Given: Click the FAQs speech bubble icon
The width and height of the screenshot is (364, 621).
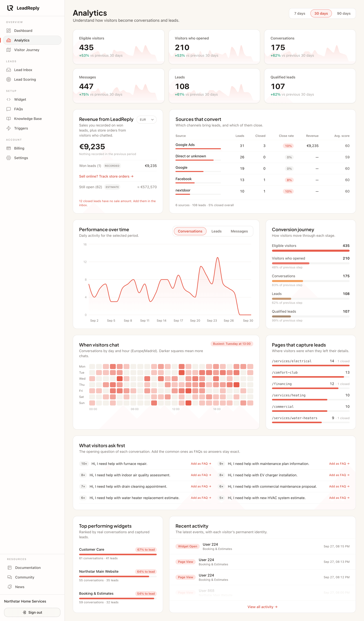Looking at the screenshot, I should click(9, 109).
